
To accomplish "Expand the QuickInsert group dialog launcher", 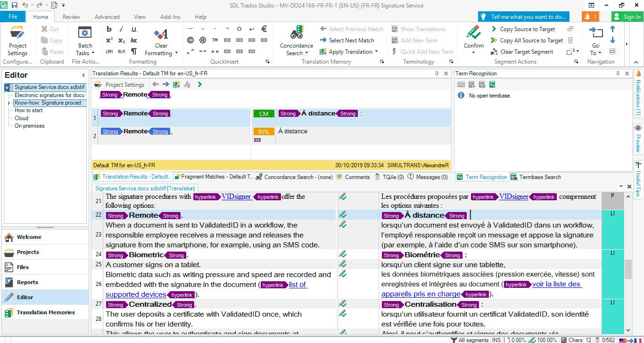I will coord(267,62).
